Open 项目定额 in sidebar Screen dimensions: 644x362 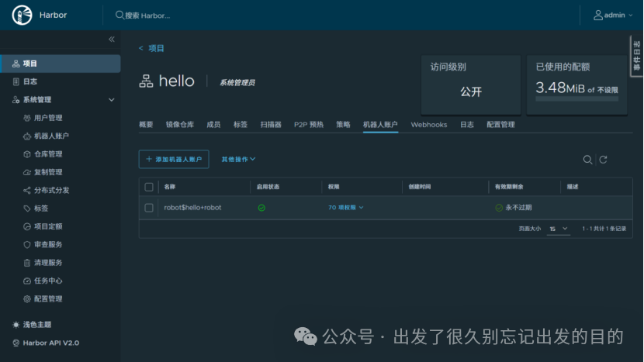click(48, 226)
